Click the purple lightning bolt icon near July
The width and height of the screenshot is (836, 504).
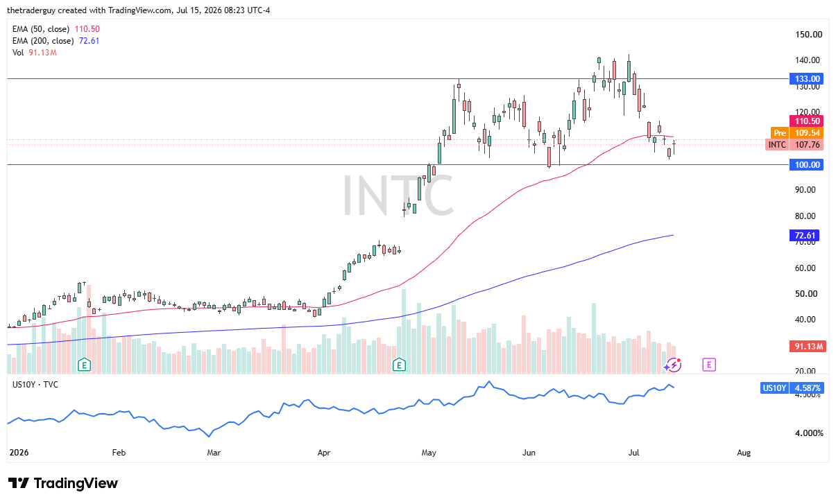(674, 364)
